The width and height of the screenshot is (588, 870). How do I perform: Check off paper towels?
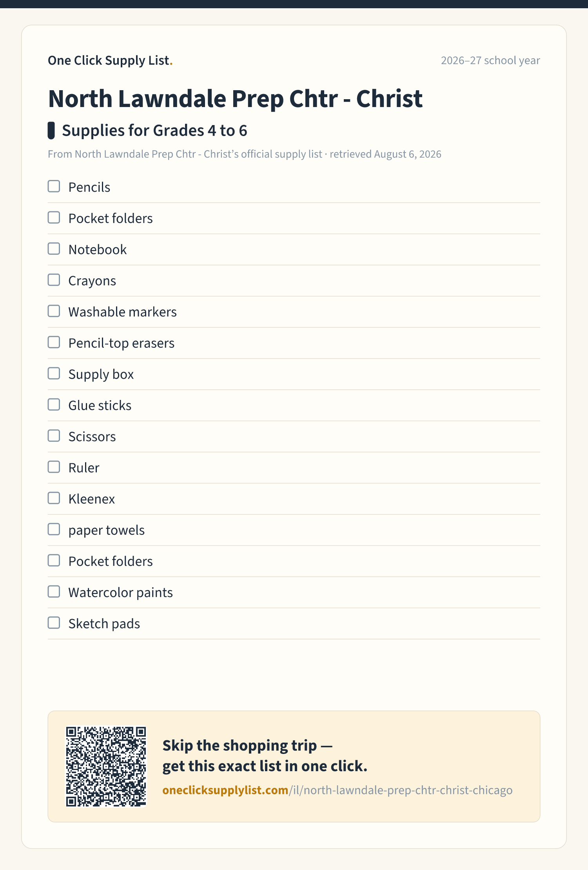click(x=54, y=529)
